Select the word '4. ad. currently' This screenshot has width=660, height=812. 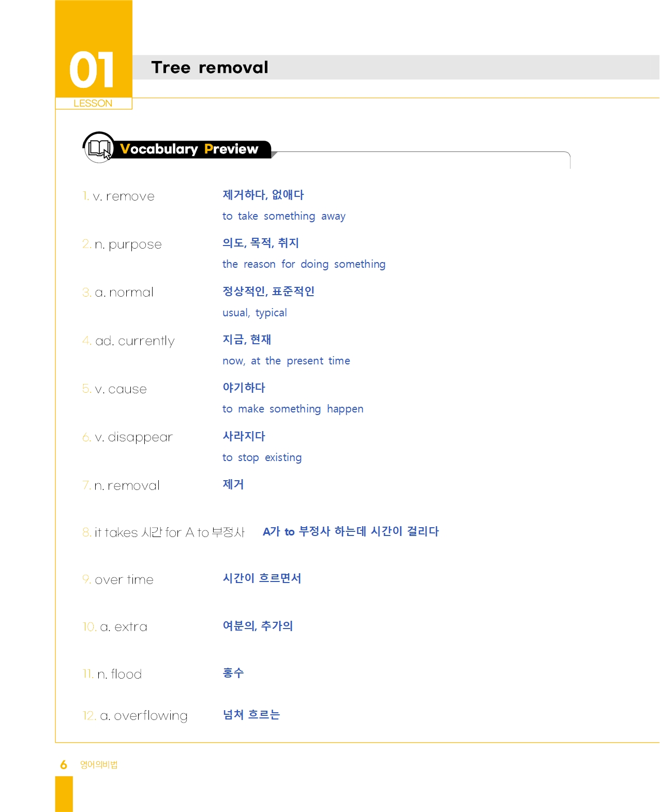(x=129, y=341)
